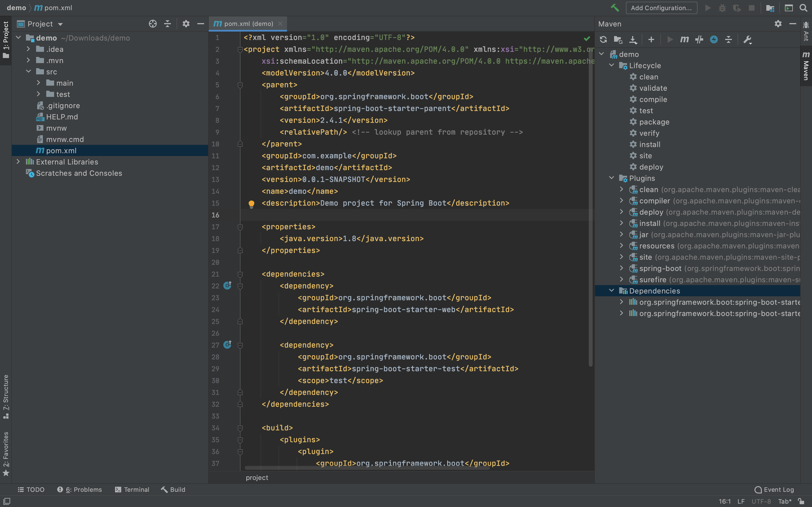Click the Add Configuration button

(x=661, y=8)
